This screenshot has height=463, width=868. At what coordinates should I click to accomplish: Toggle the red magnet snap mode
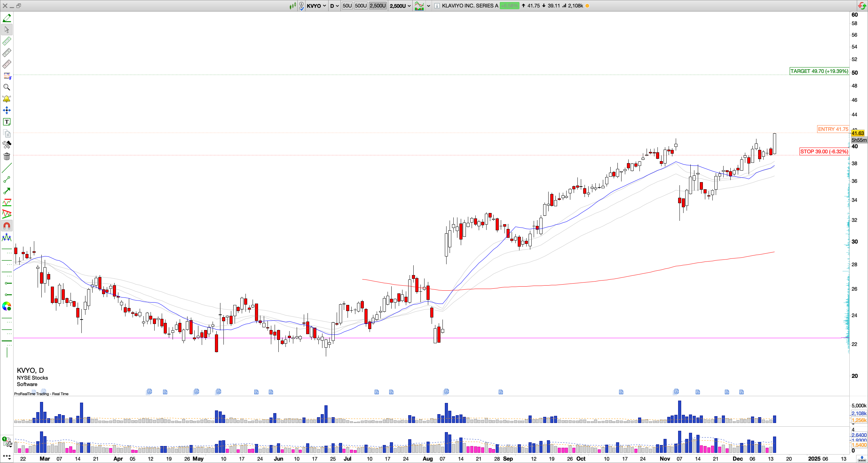tap(6, 226)
